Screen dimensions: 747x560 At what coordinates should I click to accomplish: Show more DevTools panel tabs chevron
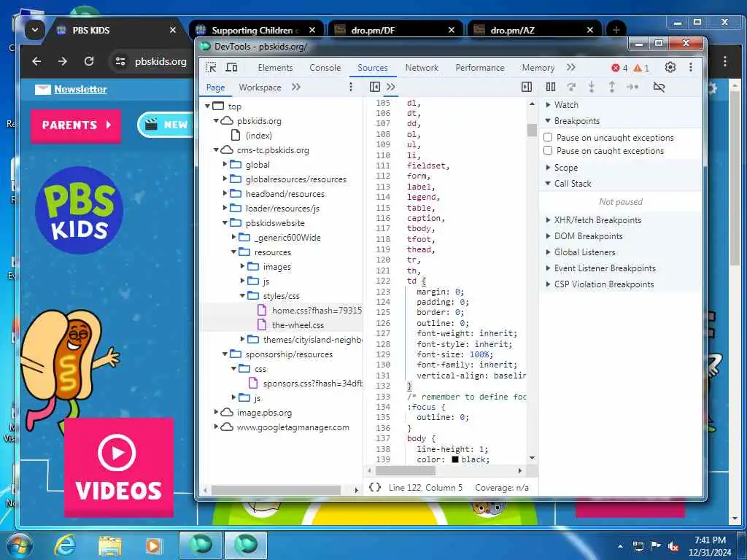(x=571, y=67)
